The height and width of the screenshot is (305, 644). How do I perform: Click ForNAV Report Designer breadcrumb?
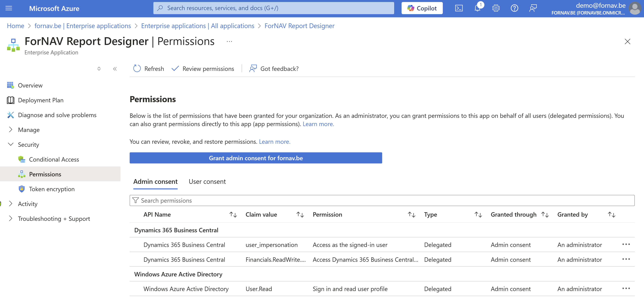[x=300, y=26]
